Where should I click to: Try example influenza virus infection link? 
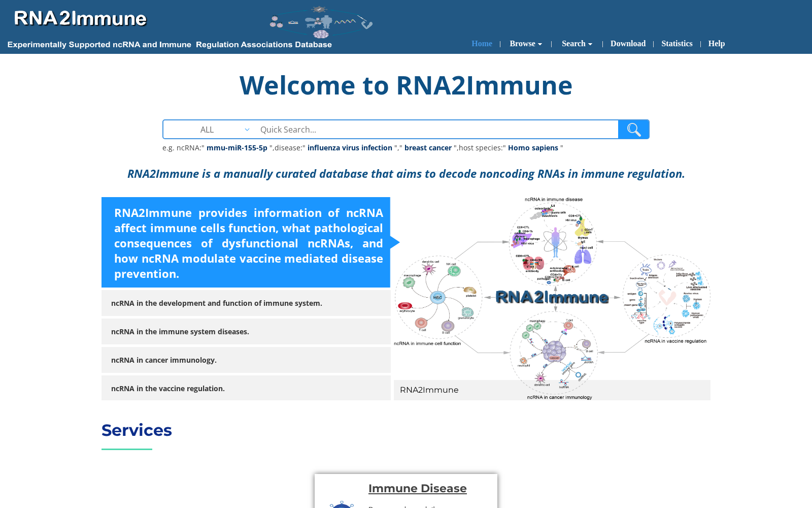point(350,148)
